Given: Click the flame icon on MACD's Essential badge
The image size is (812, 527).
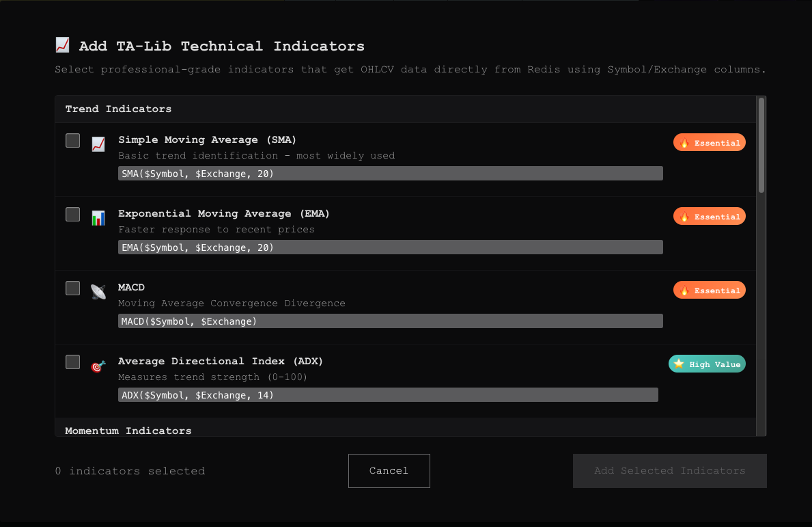Looking at the screenshot, I should point(684,290).
